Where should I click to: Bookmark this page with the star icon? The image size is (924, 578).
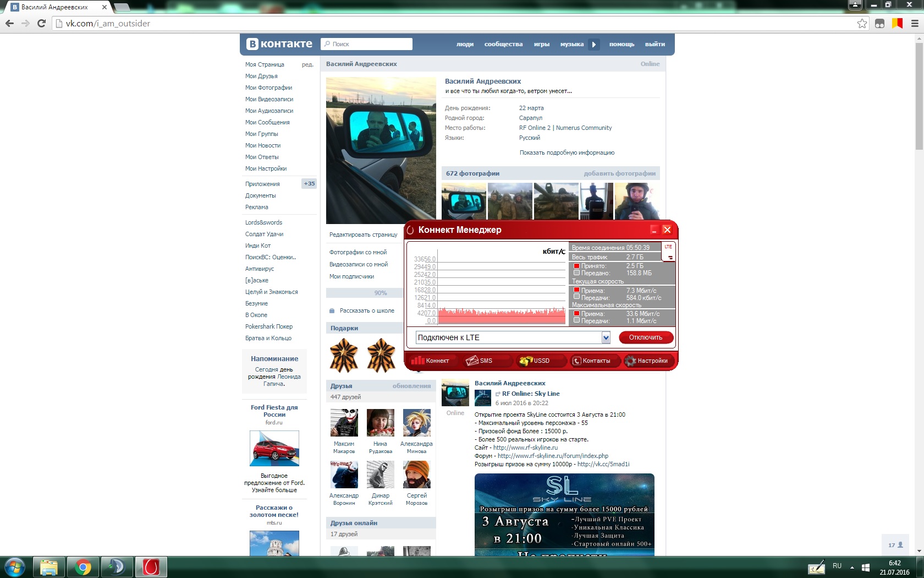click(862, 23)
